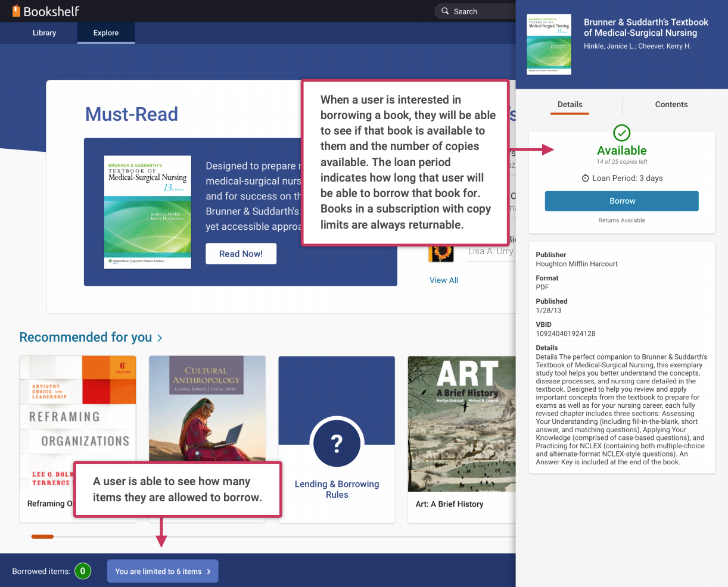This screenshot has height=587, width=728.
Task: Click the Bookshelf logo icon
Action: [16, 11]
